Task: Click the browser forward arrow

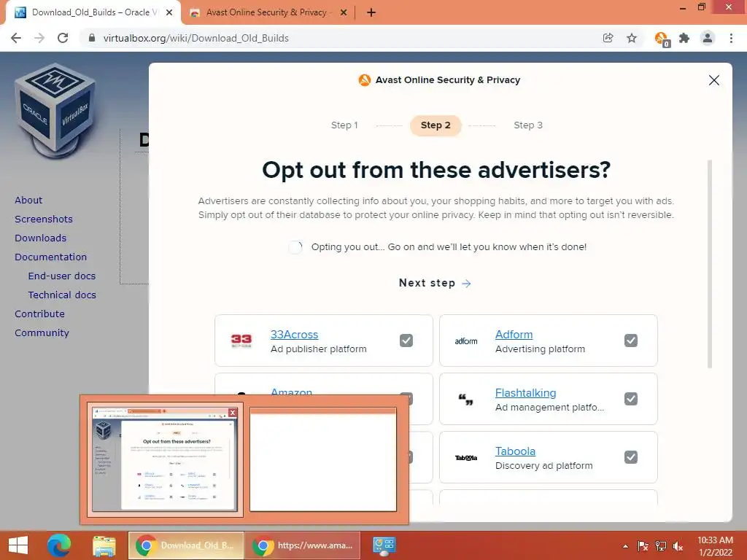Action: click(39, 38)
